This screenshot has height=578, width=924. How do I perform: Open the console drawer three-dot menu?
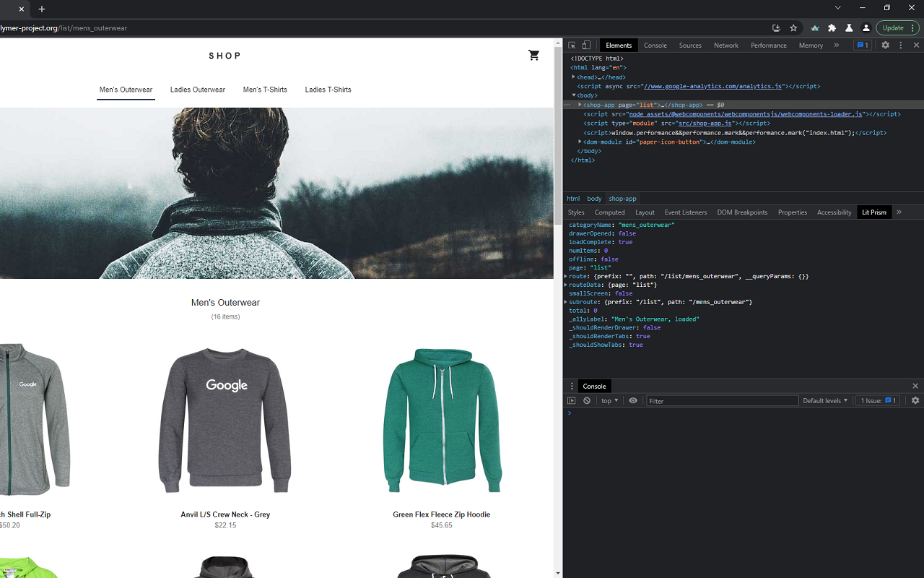[x=572, y=387]
